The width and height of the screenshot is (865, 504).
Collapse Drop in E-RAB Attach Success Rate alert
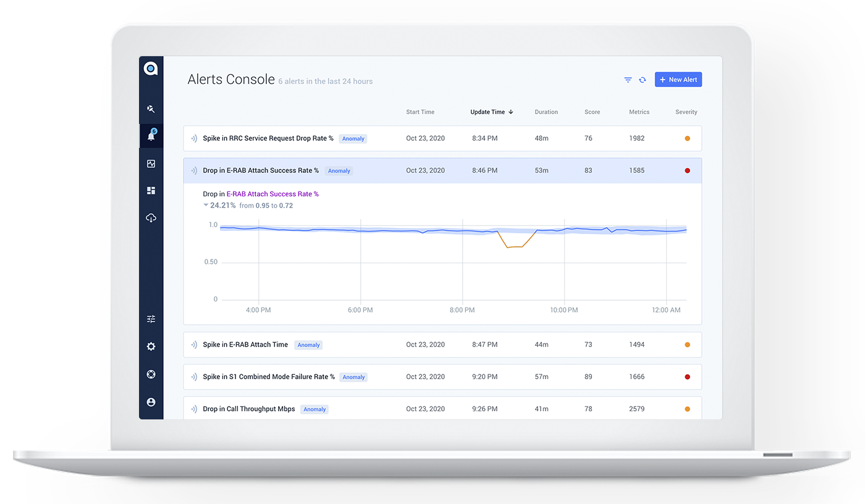click(442, 170)
